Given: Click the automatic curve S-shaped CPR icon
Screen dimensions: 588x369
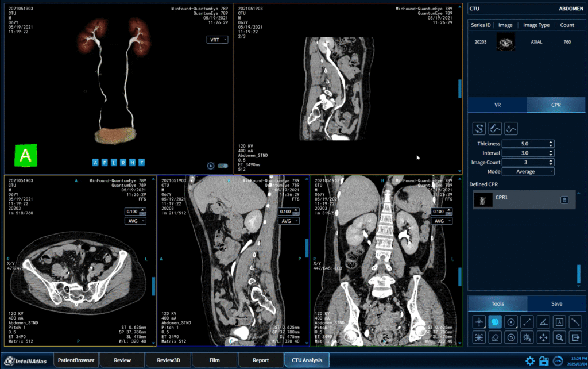Looking at the screenshot, I should point(479,128).
